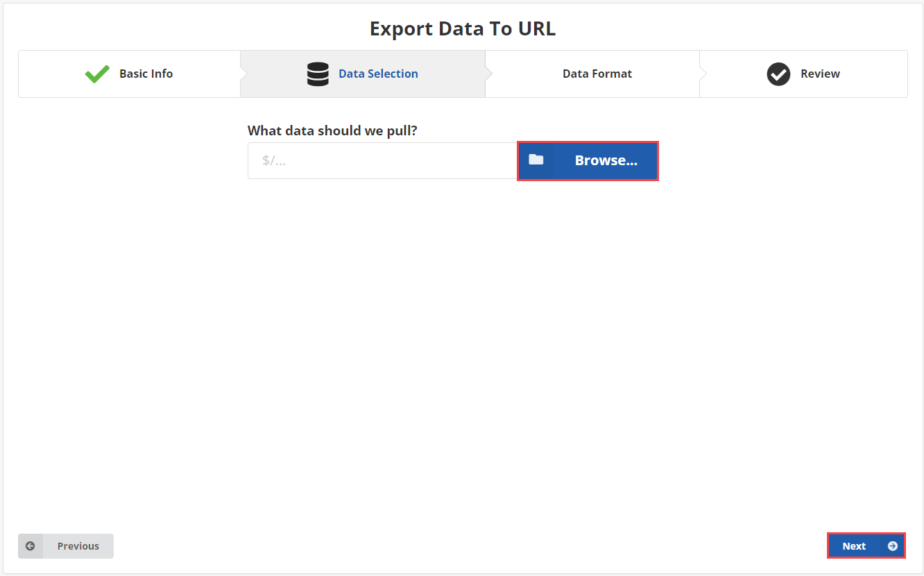Select the Data Selection step label
The image size is (924, 576).
pos(378,74)
